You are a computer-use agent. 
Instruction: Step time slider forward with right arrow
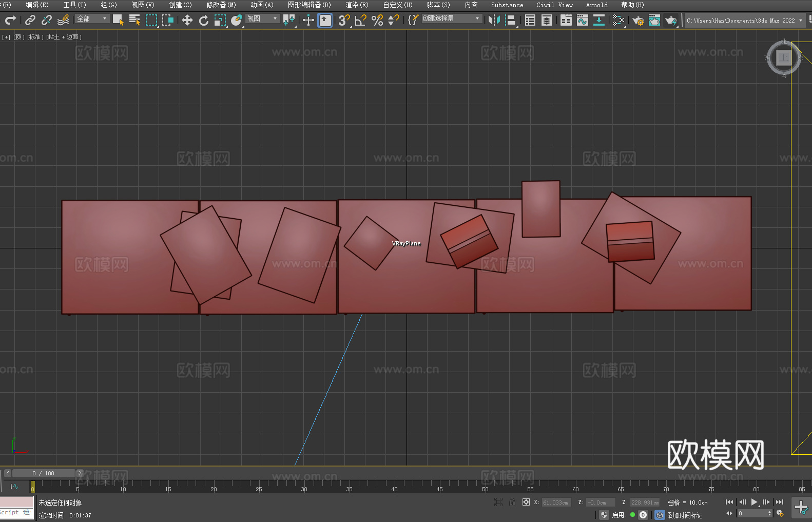[80, 473]
